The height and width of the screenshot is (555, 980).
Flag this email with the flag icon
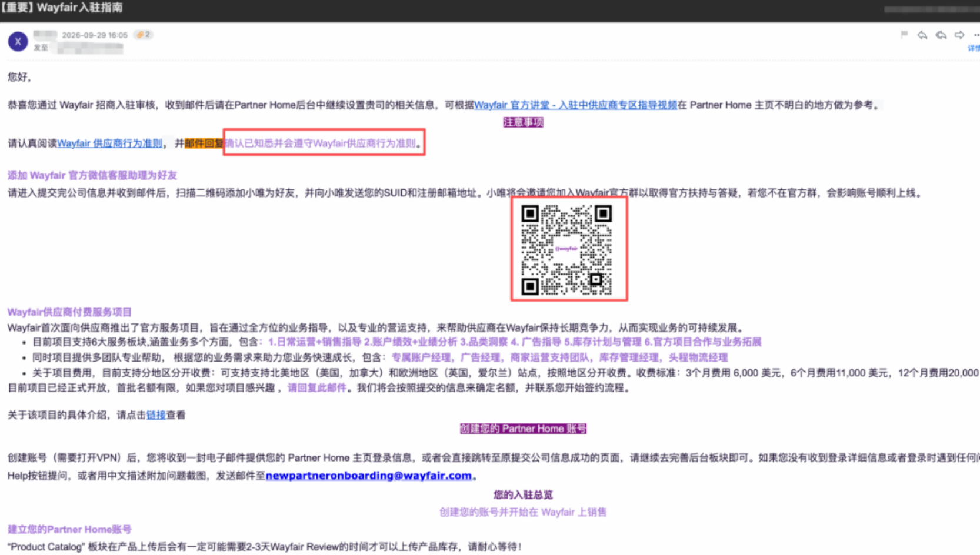904,35
